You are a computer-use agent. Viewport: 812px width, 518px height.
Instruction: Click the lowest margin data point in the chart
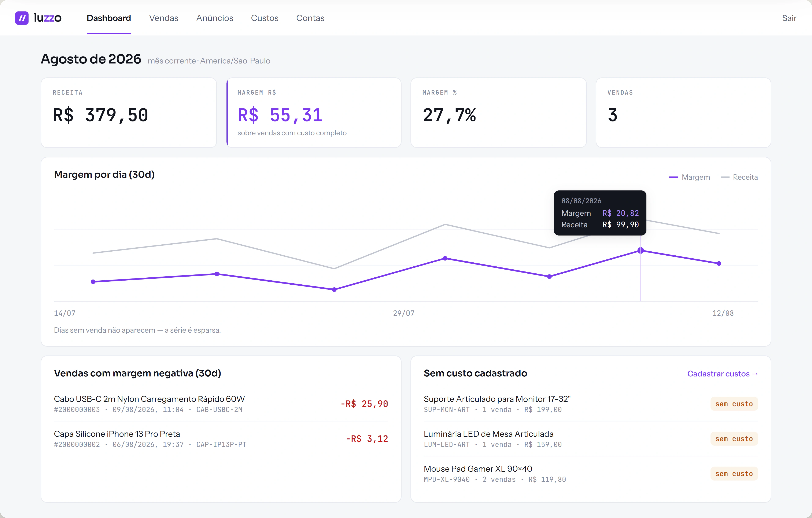(334, 289)
